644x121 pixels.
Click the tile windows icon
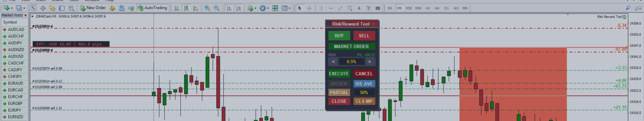275,8
